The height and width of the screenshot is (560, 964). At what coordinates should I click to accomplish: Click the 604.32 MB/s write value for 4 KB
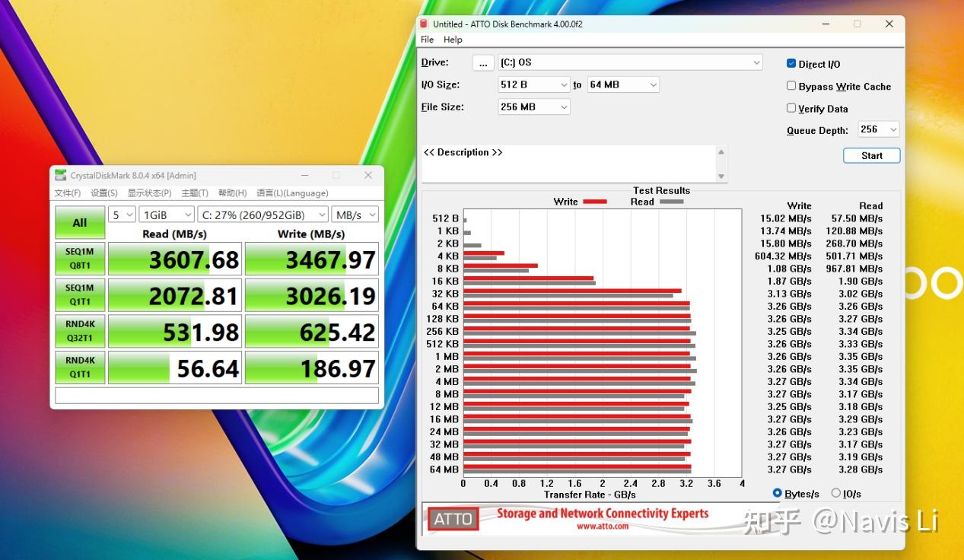tap(783, 256)
